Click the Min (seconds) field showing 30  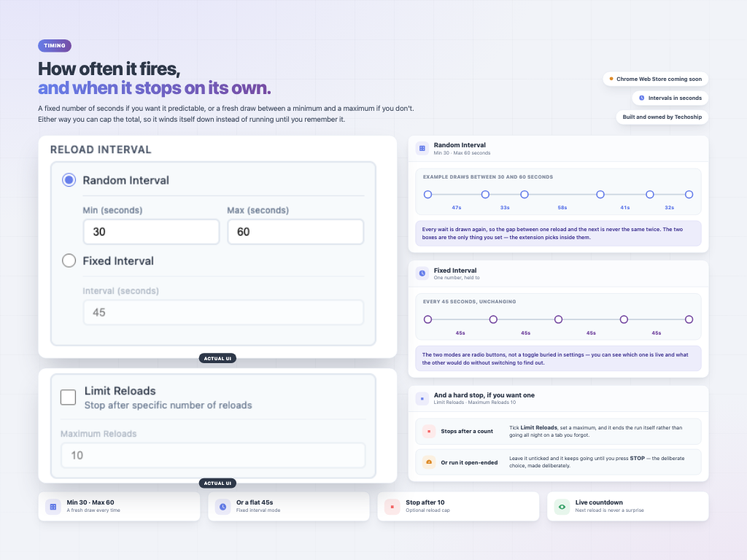coord(152,232)
